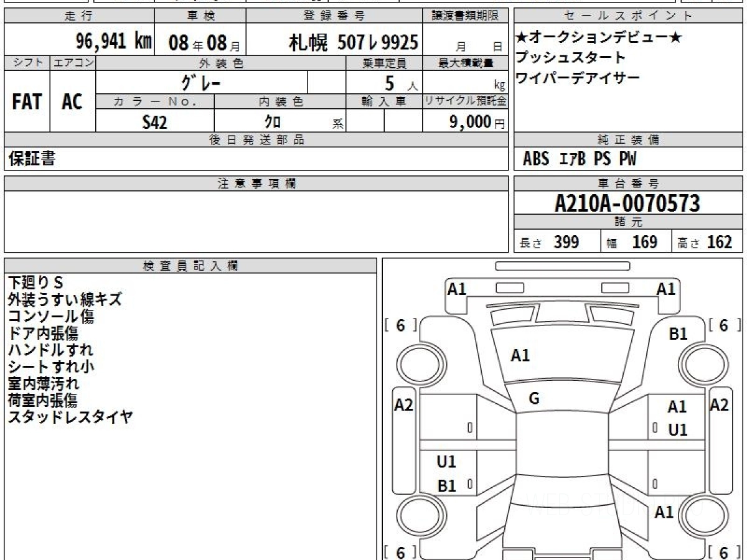
Task: Click the プッシュスタート sales point line
Action: pyautogui.click(x=570, y=58)
